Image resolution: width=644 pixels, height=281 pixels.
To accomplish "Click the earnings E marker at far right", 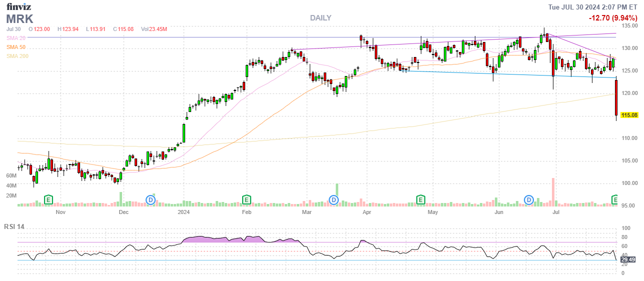I will [615, 200].
